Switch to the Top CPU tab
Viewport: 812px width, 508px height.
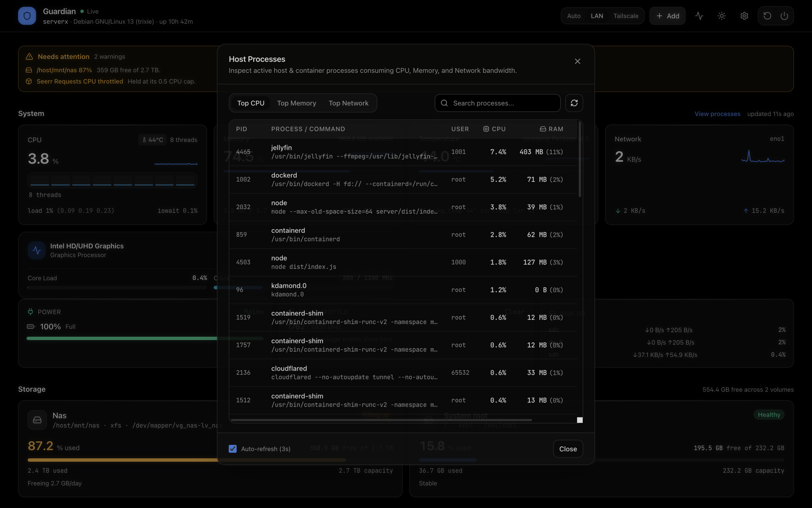[x=251, y=103]
